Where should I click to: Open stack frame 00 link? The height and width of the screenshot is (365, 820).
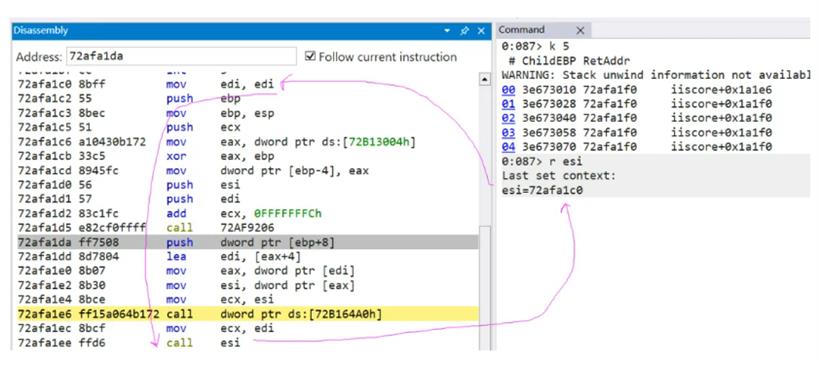pyautogui.click(x=508, y=89)
